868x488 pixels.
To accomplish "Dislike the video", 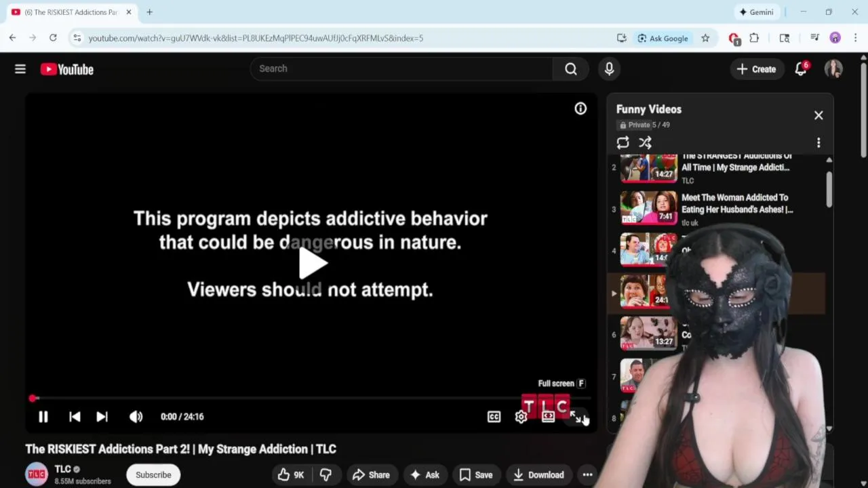I will tap(325, 475).
